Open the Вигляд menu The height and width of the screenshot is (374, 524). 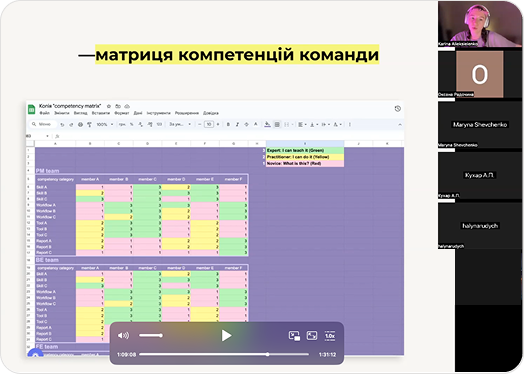81,113
